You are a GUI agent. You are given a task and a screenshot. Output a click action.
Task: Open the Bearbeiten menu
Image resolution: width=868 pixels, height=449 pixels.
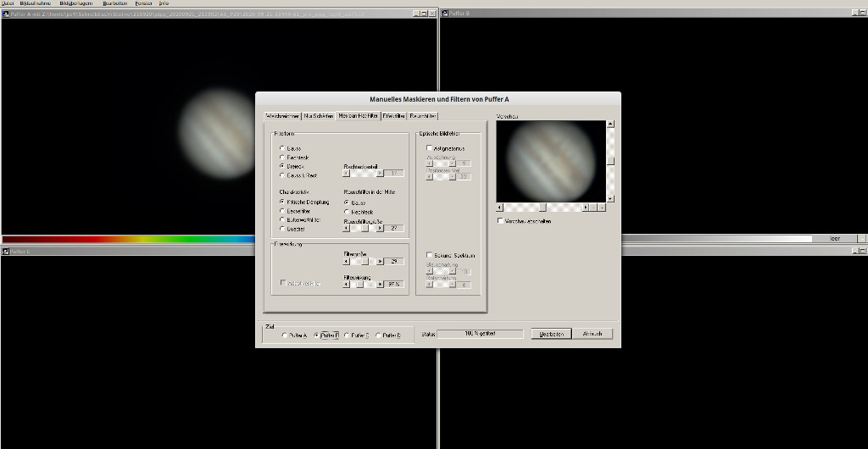[114, 3]
